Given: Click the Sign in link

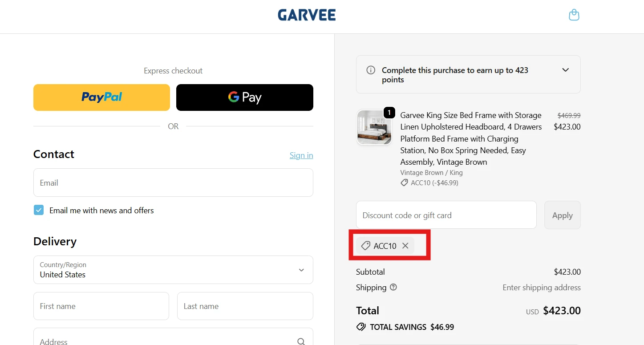Looking at the screenshot, I should click(301, 155).
